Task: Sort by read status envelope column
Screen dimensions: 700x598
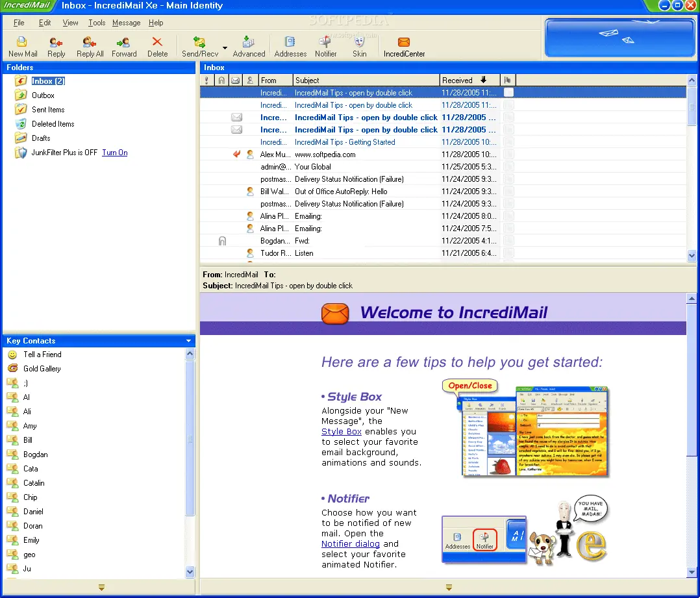Action: (x=236, y=81)
